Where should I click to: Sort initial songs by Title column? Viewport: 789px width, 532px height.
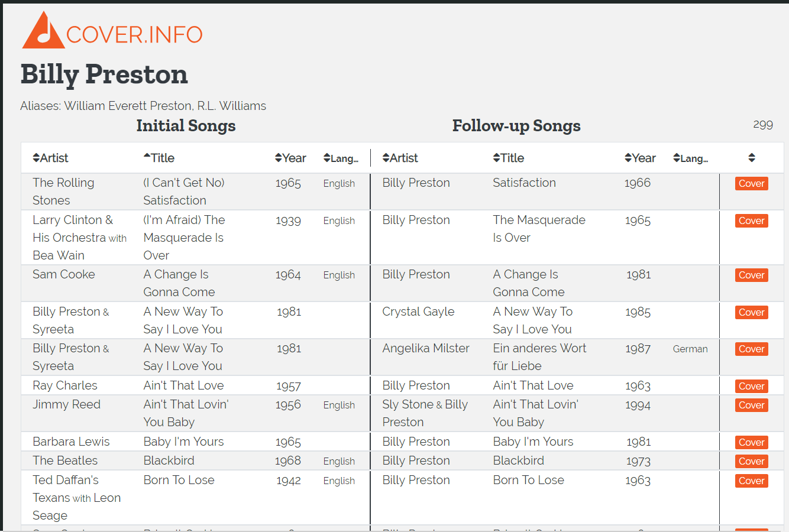click(159, 158)
